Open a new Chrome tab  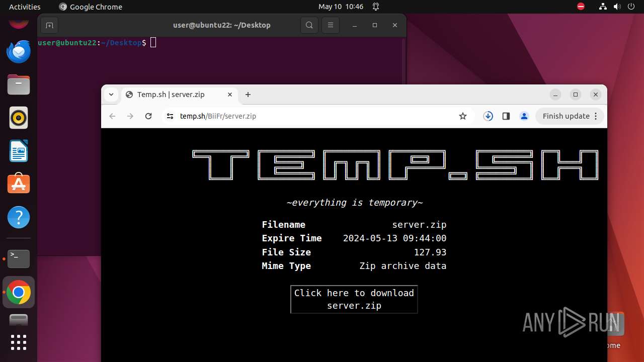[248, 95]
